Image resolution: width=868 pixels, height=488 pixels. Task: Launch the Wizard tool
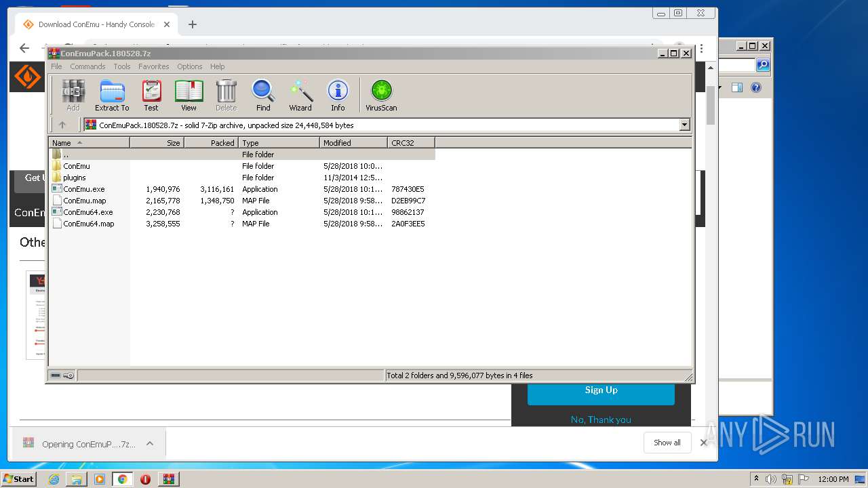coord(300,95)
